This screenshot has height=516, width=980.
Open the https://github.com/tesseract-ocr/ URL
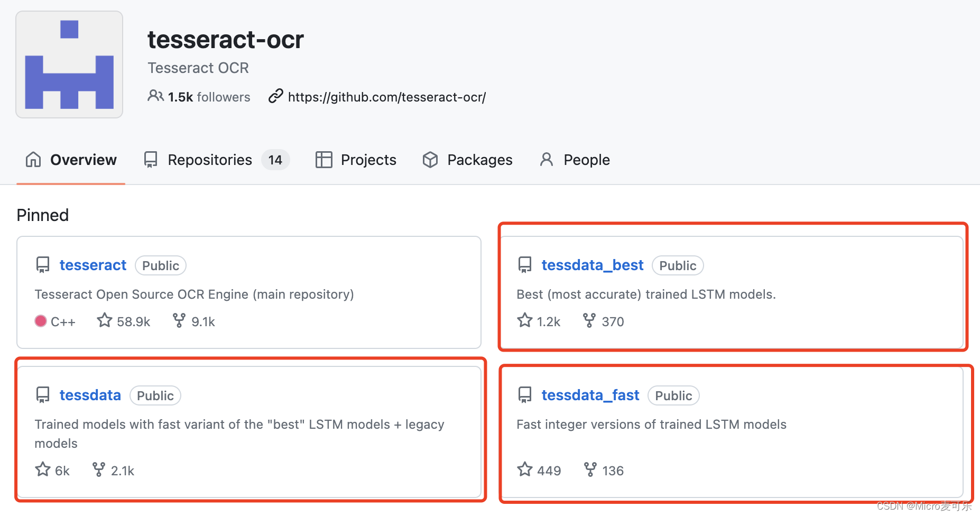pos(386,97)
